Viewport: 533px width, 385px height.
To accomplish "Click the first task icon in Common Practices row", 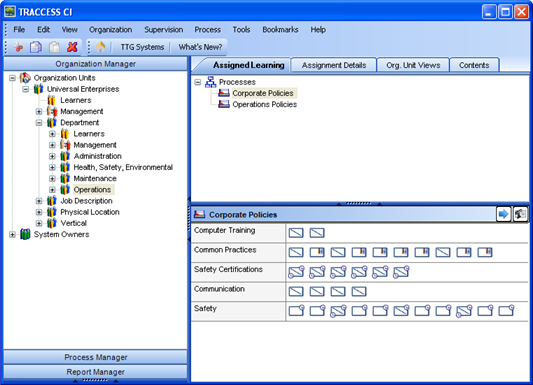I will pyautogui.click(x=296, y=252).
